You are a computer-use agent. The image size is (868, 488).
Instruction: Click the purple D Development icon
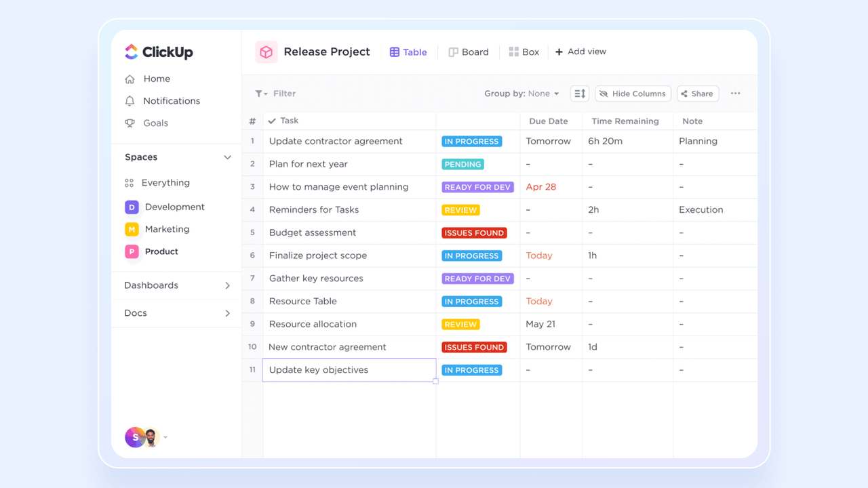[x=132, y=207]
